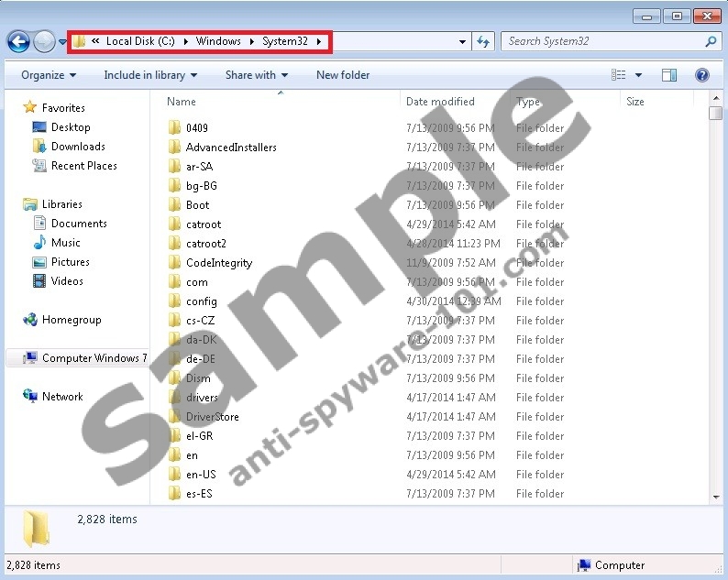This screenshot has width=728, height=580.
Task: Select Music library
Action: coord(65,243)
